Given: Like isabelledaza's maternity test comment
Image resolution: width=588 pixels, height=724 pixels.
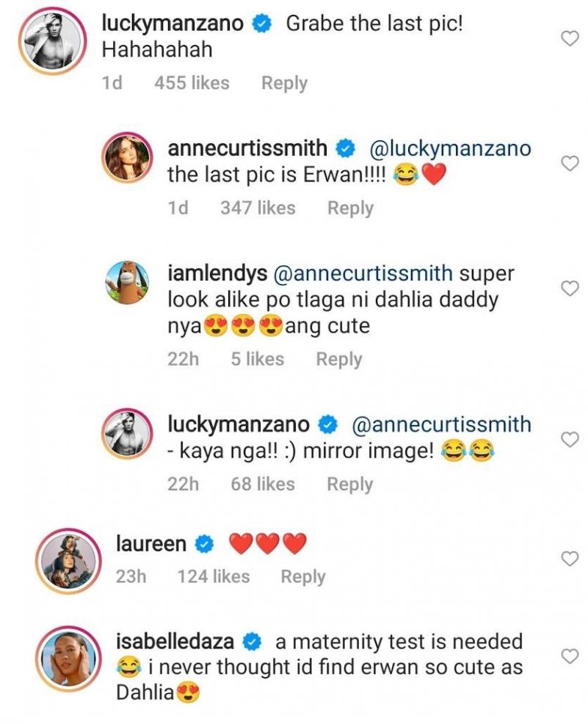Looking at the screenshot, I should tap(570, 655).
